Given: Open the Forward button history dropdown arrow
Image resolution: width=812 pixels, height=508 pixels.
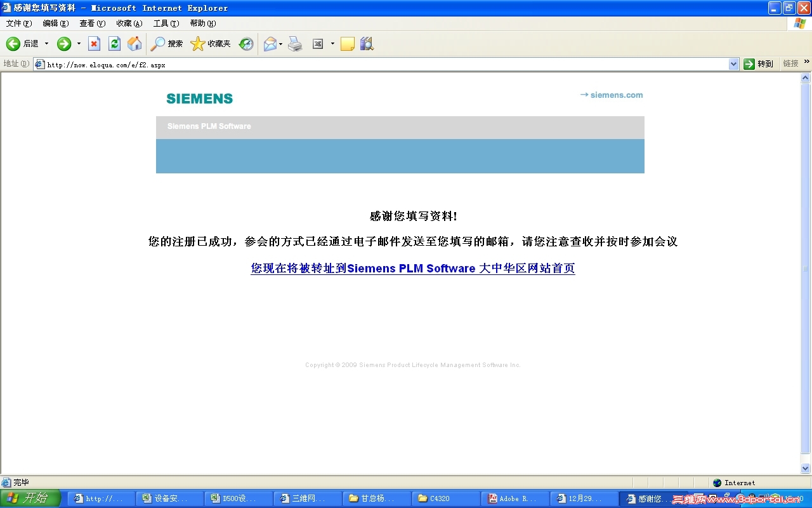Looking at the screenshot, I should click(x=79, y=44).
